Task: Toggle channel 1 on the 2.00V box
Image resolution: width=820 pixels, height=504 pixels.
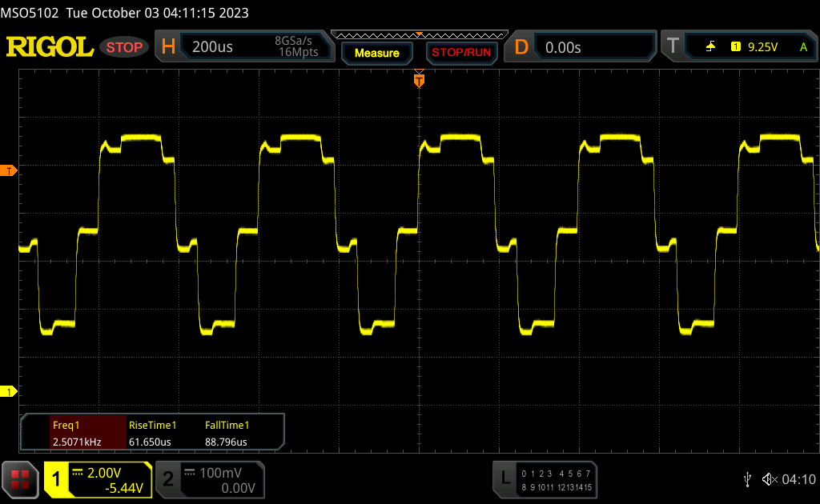Action: click(98, 479)
